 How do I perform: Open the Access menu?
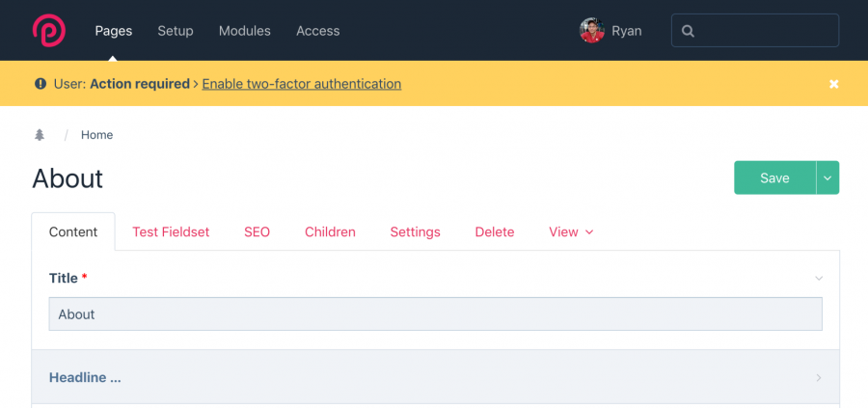click(317, 31)
